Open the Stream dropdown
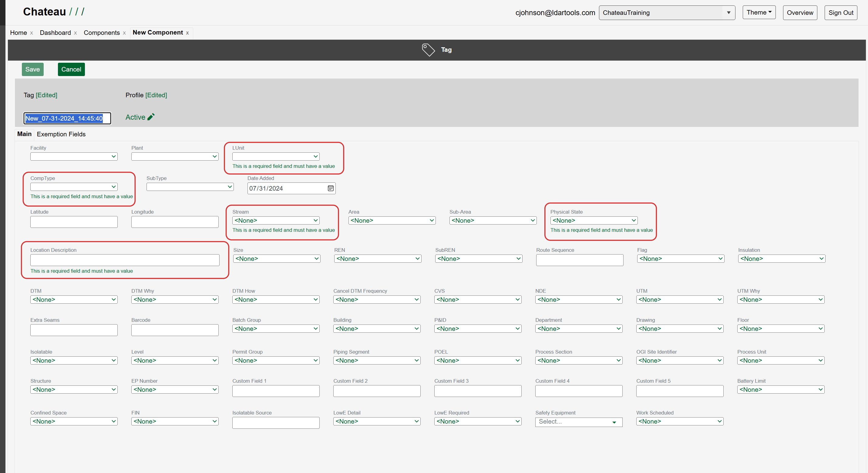Viewport: 868px width, 473px height. tap(276, 221)
